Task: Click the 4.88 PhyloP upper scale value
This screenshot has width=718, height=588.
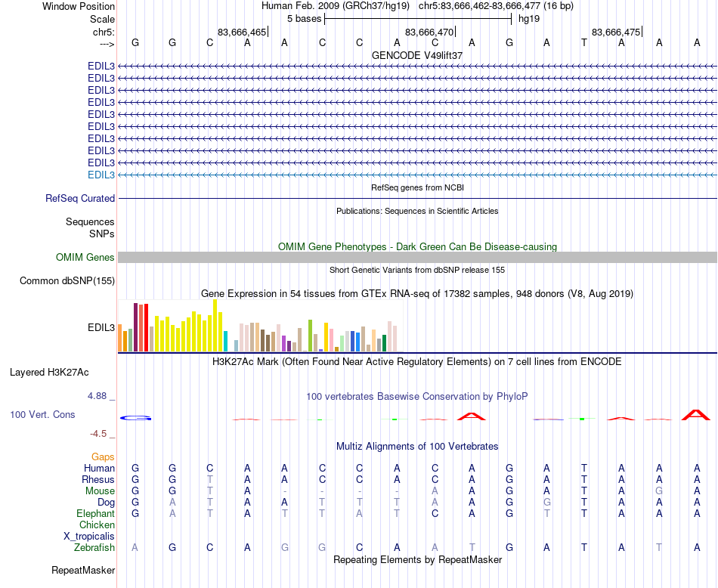Action: point(98,396)
